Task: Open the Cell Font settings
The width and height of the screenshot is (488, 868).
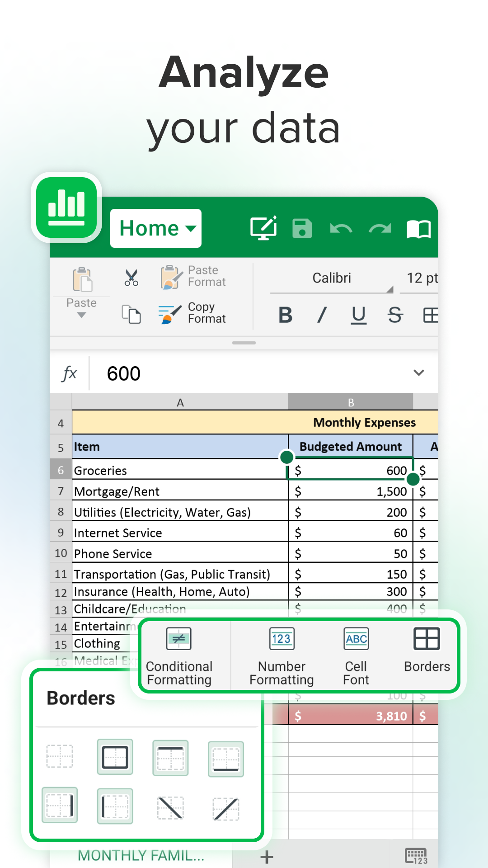Action: 356,656
